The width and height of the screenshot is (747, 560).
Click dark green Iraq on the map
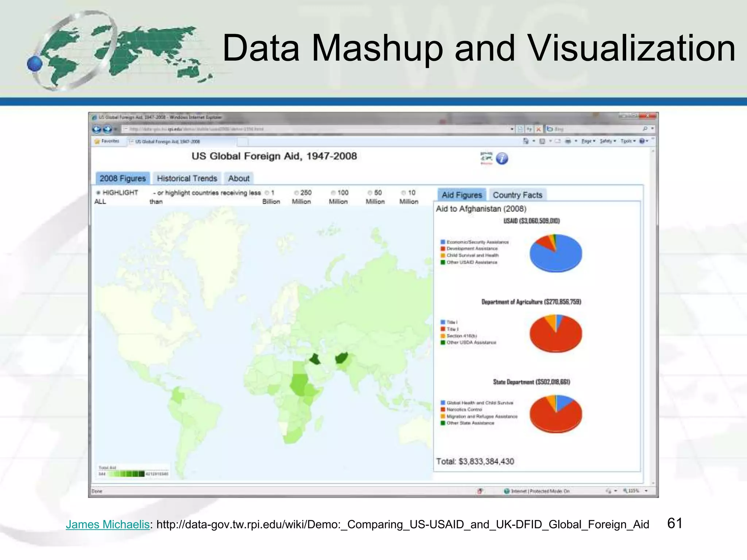point(315,359)
